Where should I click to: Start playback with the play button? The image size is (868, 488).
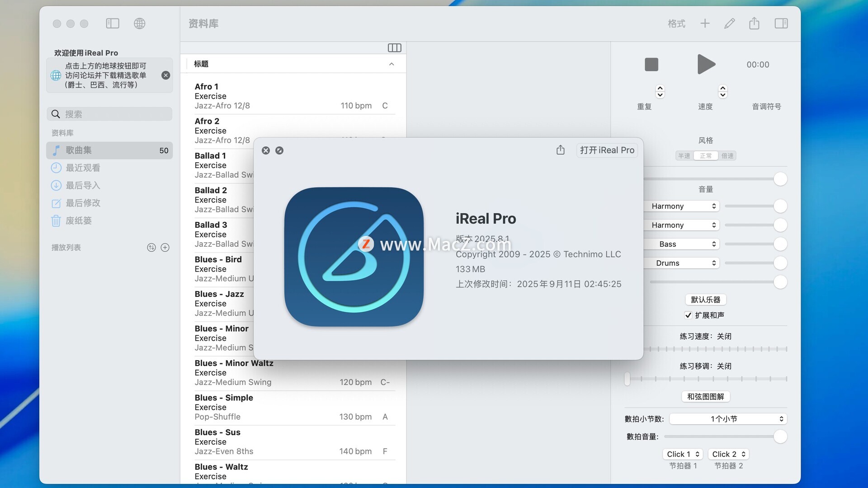(706, 64)
